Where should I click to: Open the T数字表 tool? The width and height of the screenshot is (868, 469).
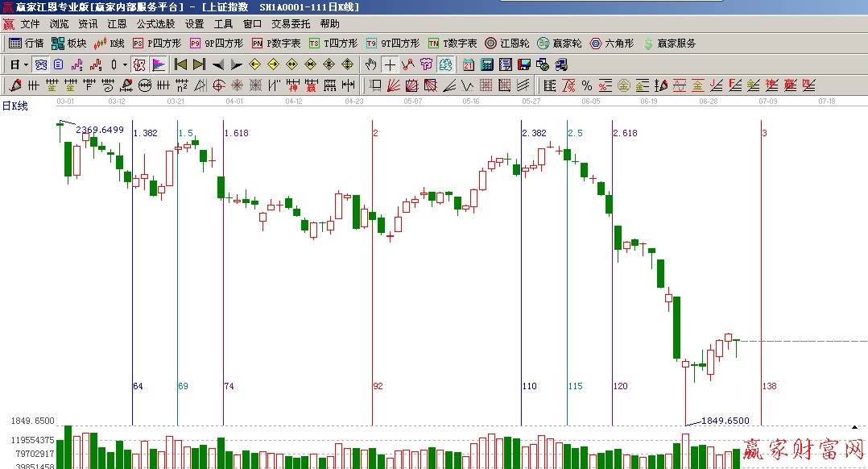tap(453, 44)
